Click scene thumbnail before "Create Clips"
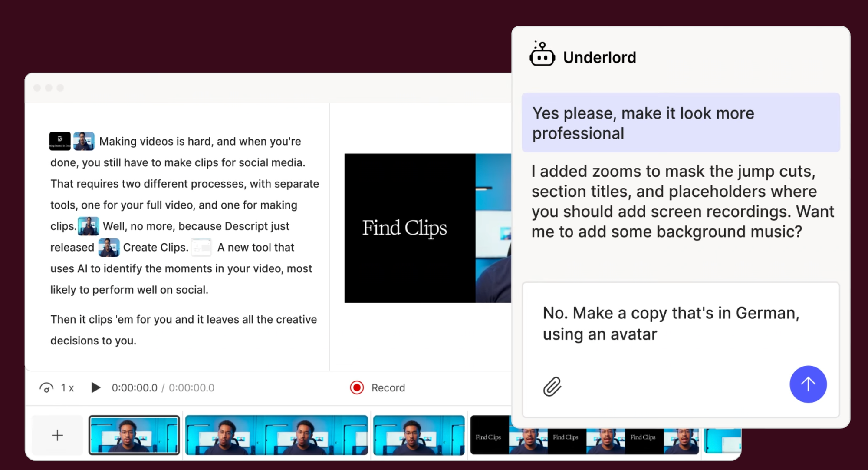Image resolution: width=868 pixels, height=470 pixels. 108,247
